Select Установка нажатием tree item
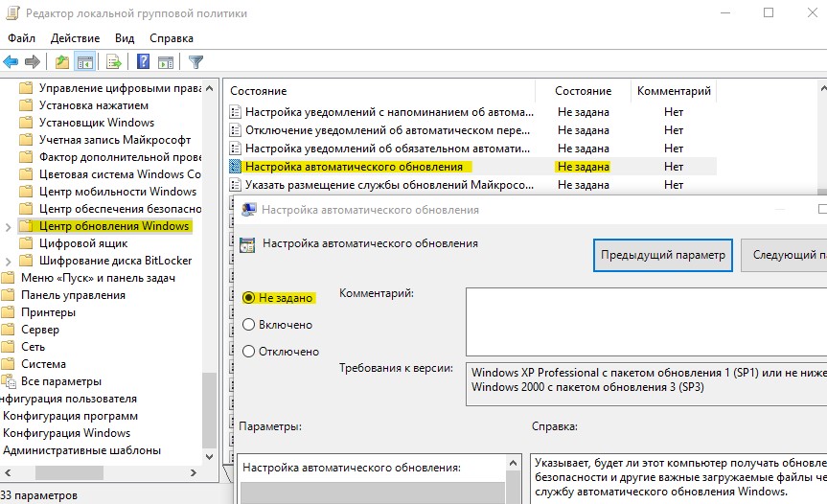This screenshot has height=504, width=827. (x=94, y=105)
